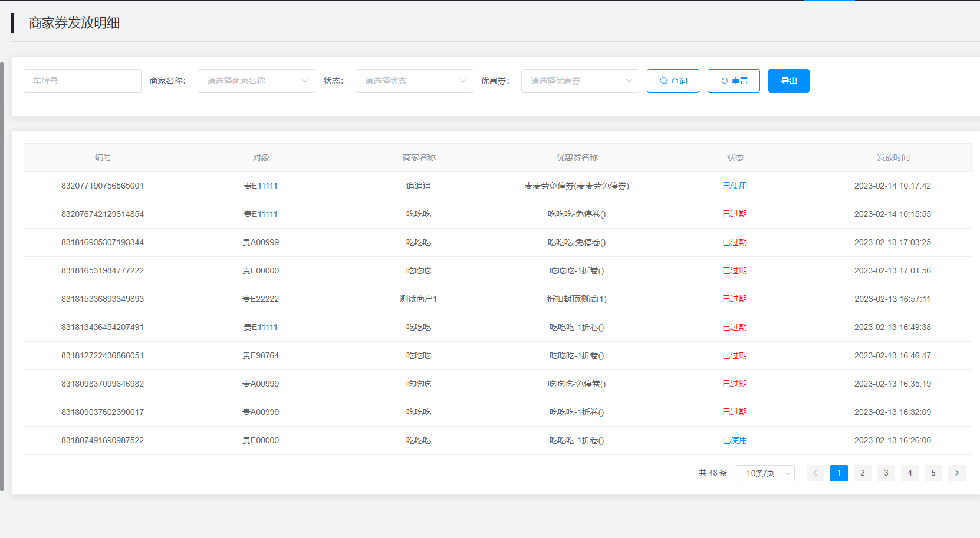This screenshot has width=980, height=538.
Task: Change the 10条/页 page size selector
Action: tap(765, 473)
